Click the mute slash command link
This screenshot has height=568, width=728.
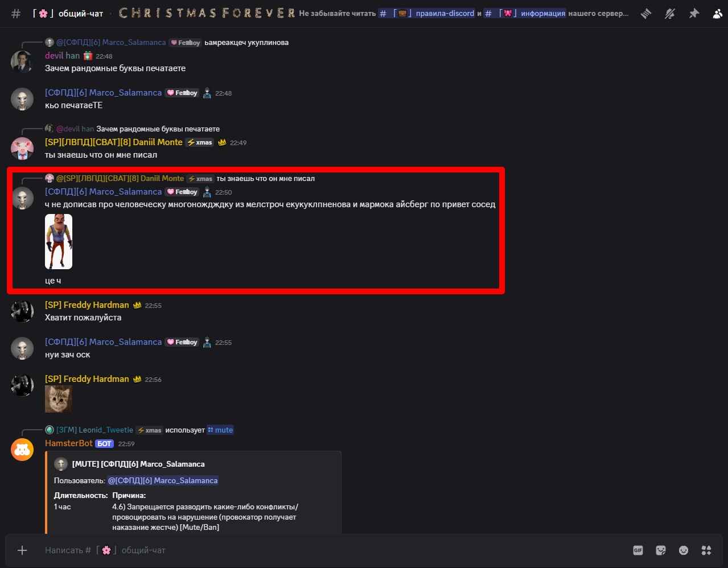[x=220, y=430]
